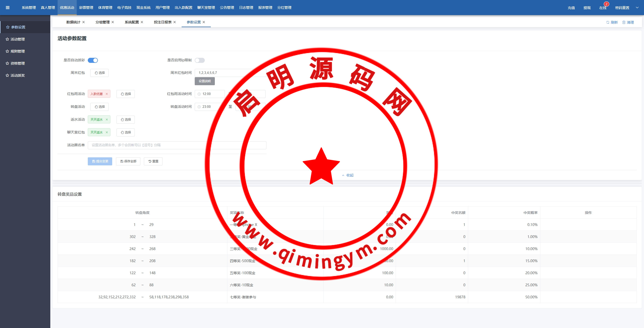Click the 周末红包 选择 button
Screen dimensions: 644x328
(x=100, y=73)
